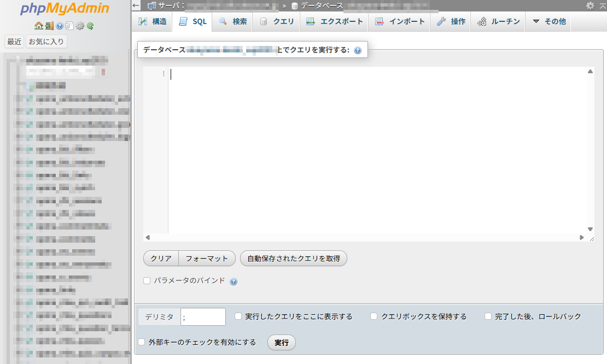Check 実行したクエリをここに表示する option
The height and width of the screenshot is (364, 607).
click(238, 316)
